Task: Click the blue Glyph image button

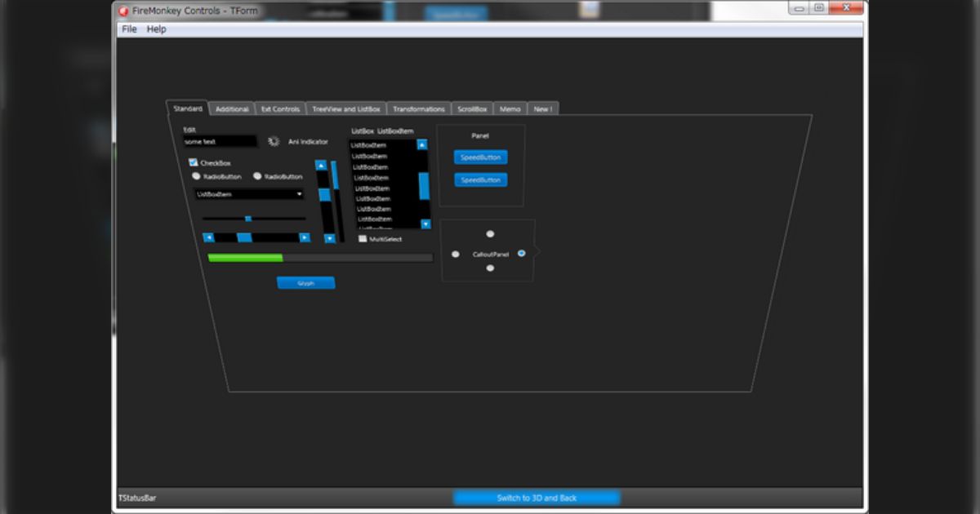Action: tap(306, 282)
